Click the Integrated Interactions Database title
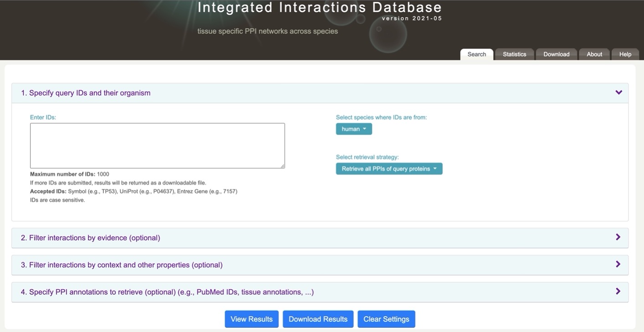Image resolution: width=644 pixels, height=332 pixels. (320, 7)
